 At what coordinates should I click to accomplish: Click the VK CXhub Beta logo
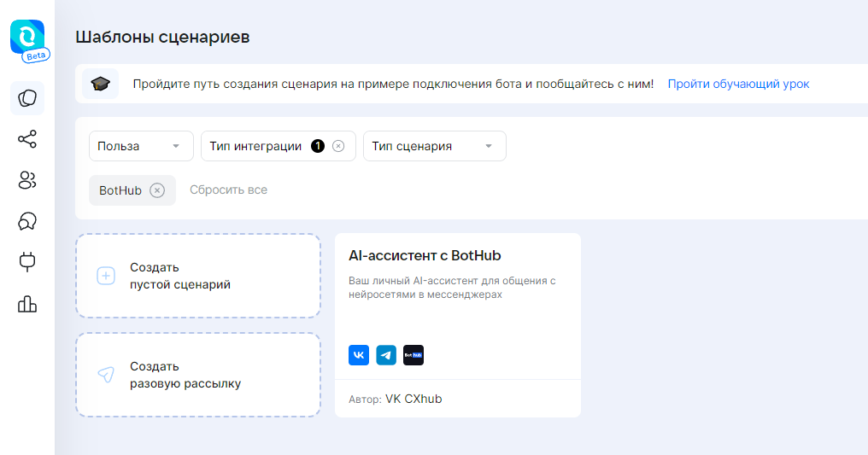point(29,41)
